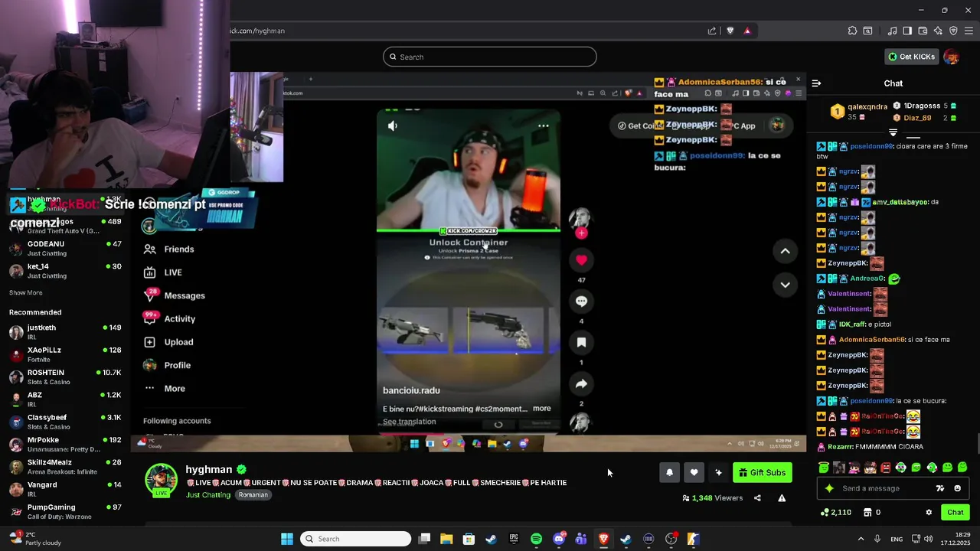Open the browser hamburger menu

click(969, 31)
